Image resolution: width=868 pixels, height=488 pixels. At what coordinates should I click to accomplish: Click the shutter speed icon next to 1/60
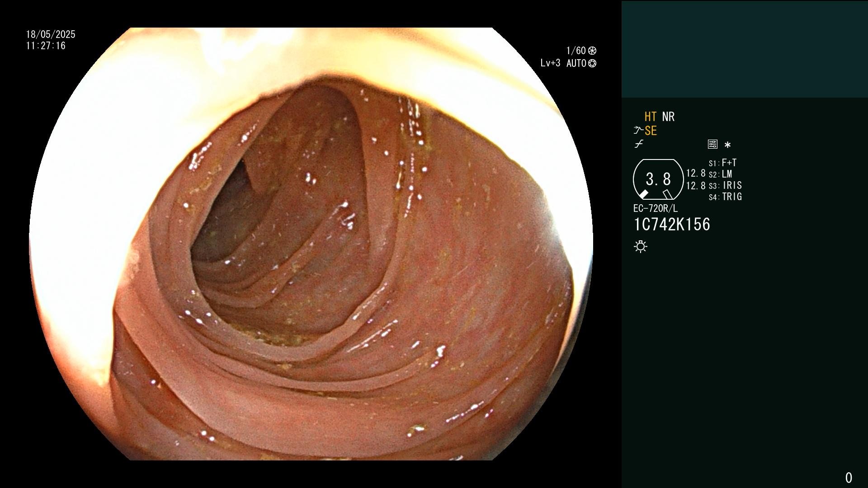point(592,51)
